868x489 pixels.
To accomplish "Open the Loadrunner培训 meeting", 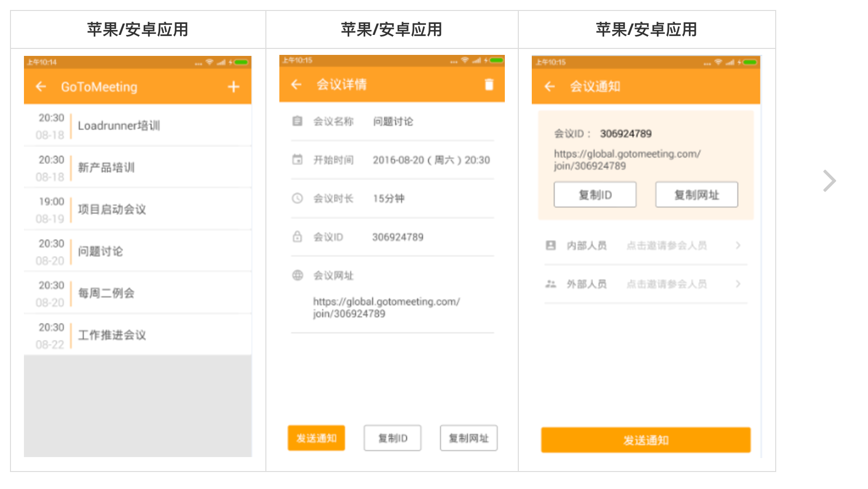I will point(138,126).
